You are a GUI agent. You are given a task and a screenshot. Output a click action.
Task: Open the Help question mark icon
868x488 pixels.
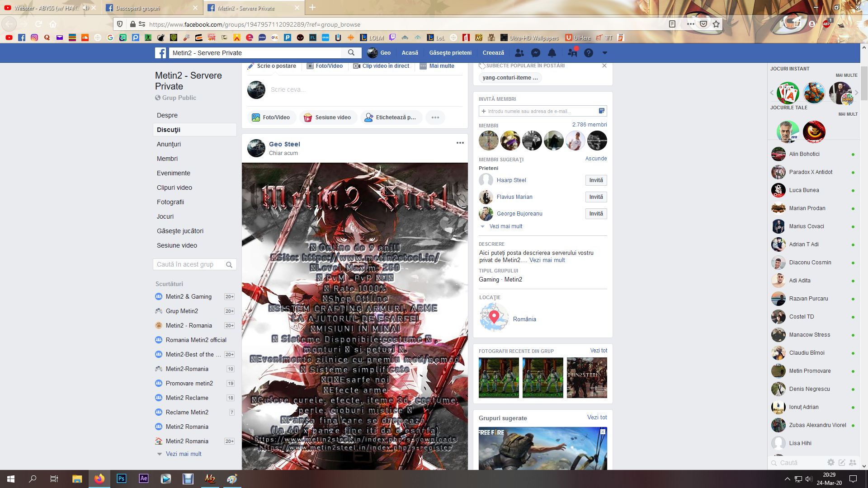coord(588,53)
